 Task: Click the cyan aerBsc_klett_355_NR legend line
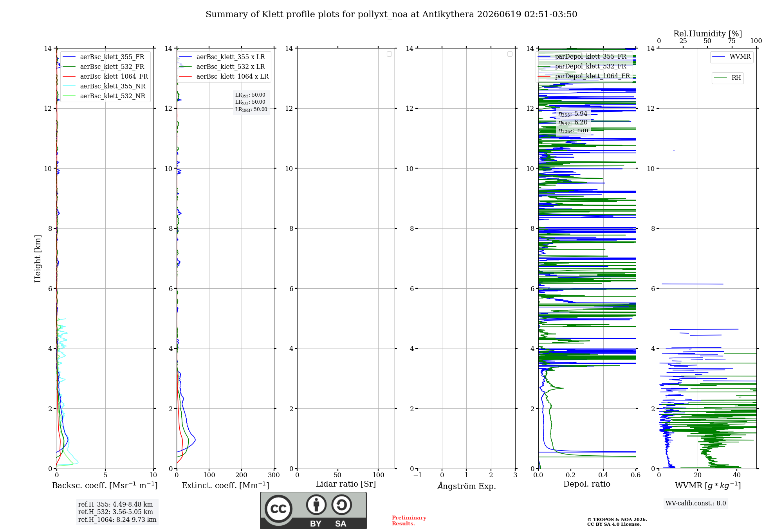point(69,86)
